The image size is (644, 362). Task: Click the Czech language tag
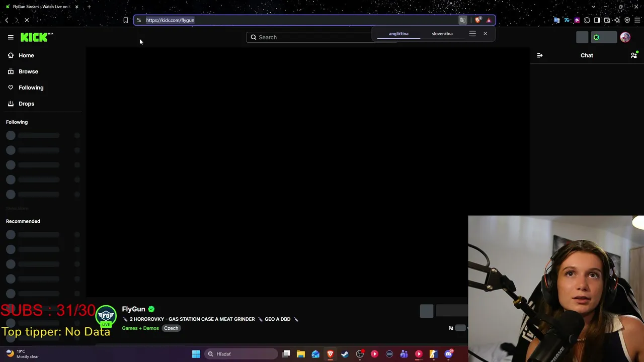tap(171, 328)
